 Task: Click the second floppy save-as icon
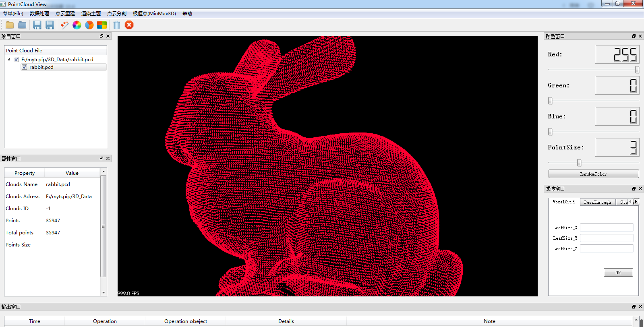(50, 25)
